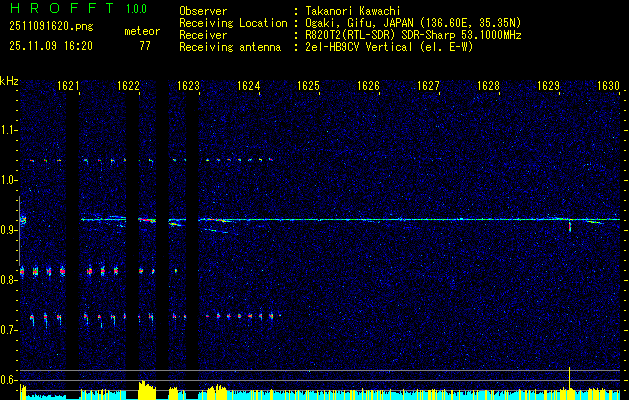Click the 0.6 kHz axis label
The height and width of the screenshot is (400, 629).
point(8,380)
